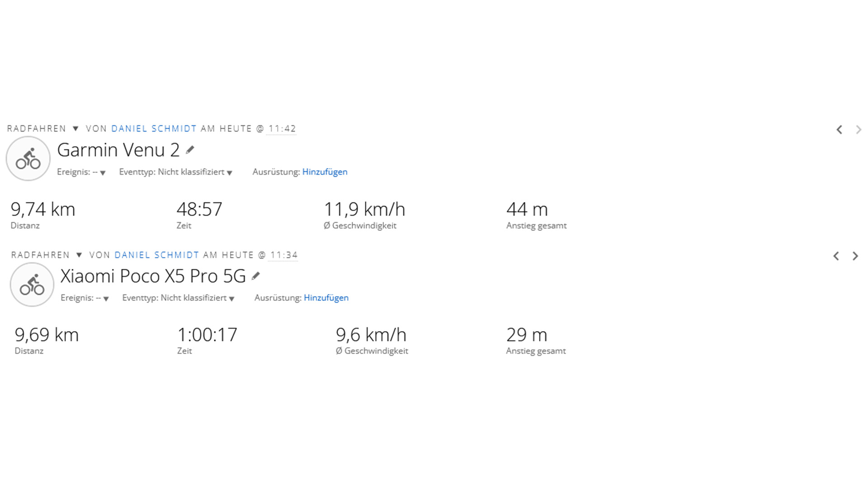Viewport: 868px width, 488px height.
Task: Click the 11:42 timestamp on Garmin activity
Action: (282, 129)
